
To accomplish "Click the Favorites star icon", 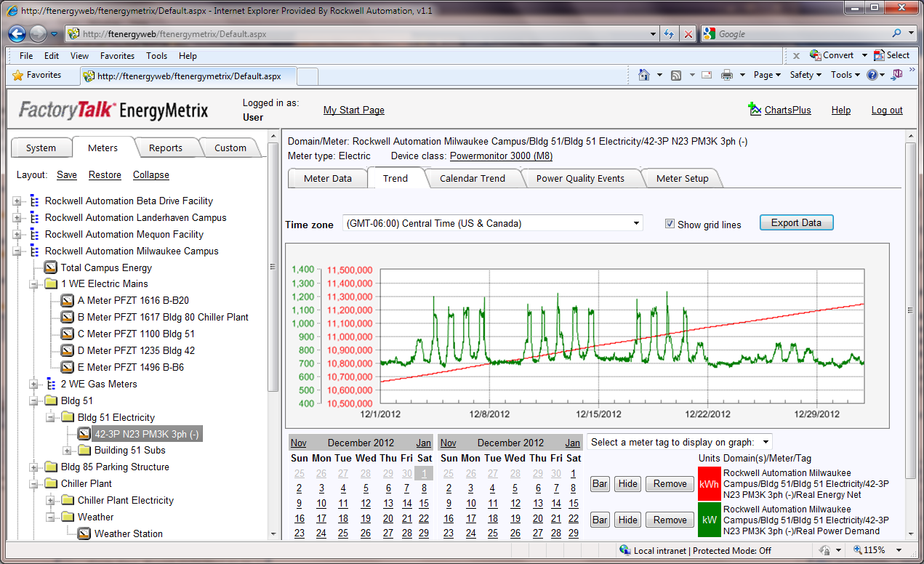I will pos(17,75).
